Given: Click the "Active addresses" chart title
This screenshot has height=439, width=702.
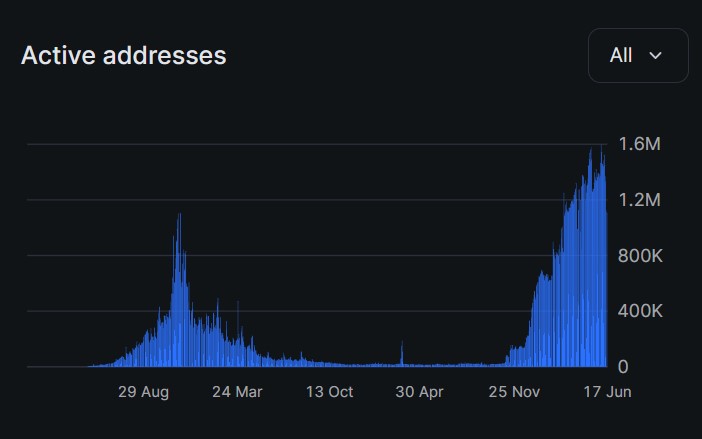Looking at the screenshot, I should click(x=124, y=55).
